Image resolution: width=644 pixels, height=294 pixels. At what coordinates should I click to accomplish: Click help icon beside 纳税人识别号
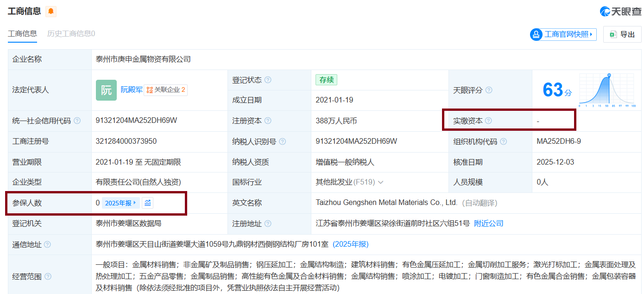[283, 141]
